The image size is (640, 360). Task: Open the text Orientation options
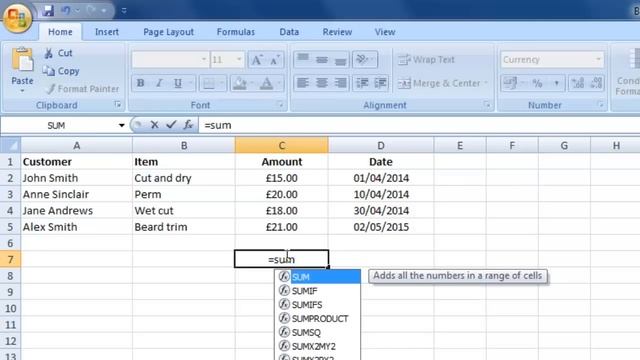[x=364, y=60]
